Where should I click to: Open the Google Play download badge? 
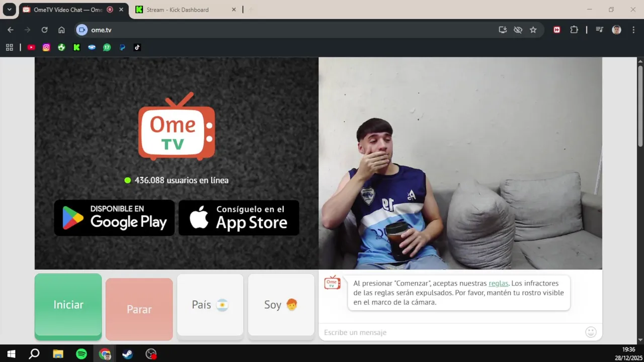point(114,218)
